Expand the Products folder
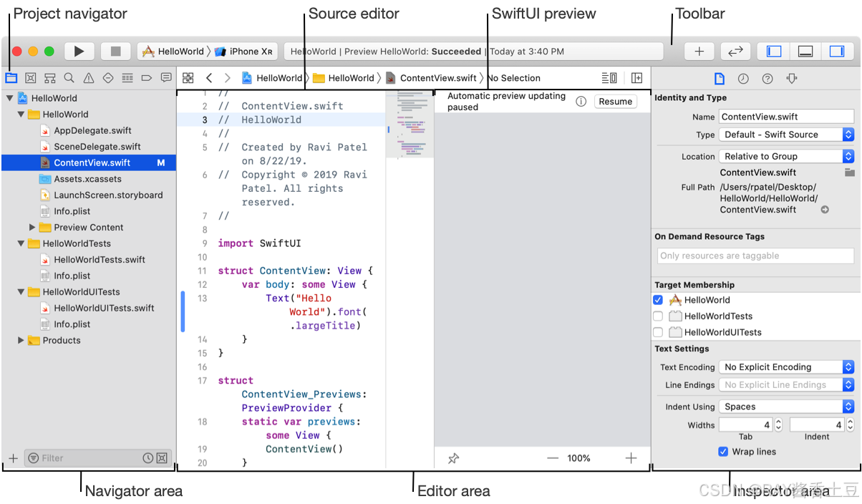Screen dimensions: 862x504 click(x=21, y=341)
